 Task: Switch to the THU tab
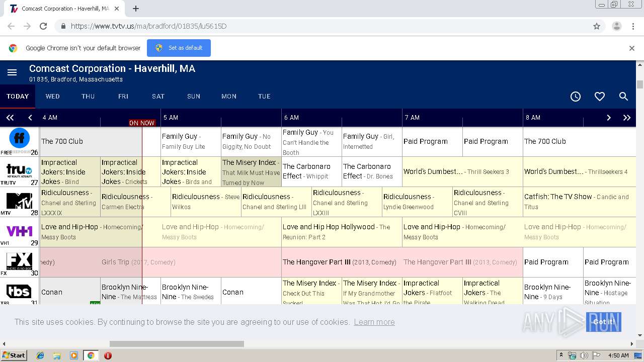[88, 97]
